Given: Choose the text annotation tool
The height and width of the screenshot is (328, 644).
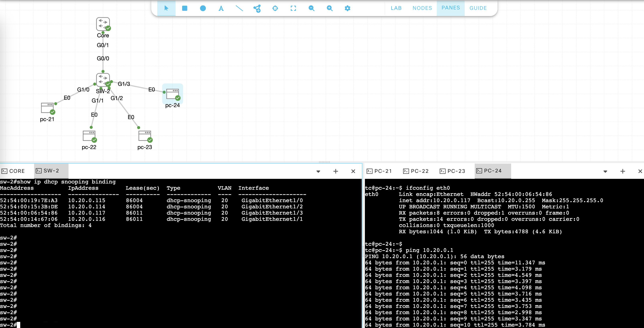Looking at the screenshot, I should pyautogui.click(x=221, y=8).
